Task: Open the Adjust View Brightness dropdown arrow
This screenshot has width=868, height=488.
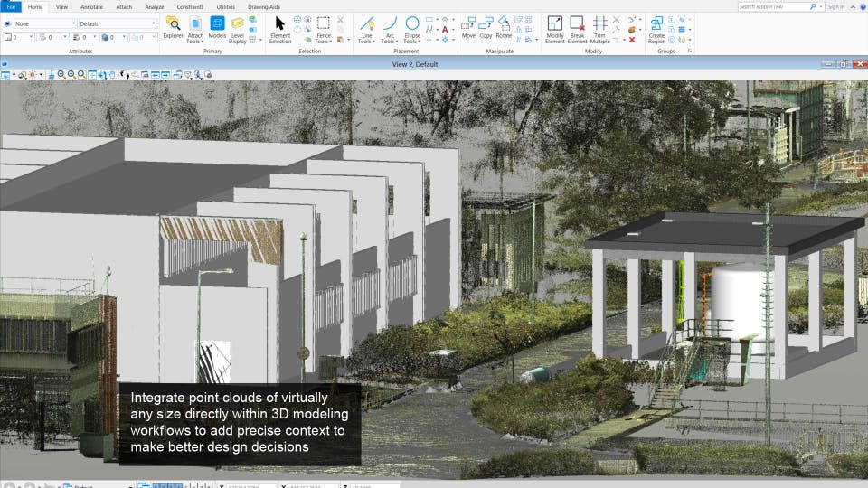Action: [41, 75]
